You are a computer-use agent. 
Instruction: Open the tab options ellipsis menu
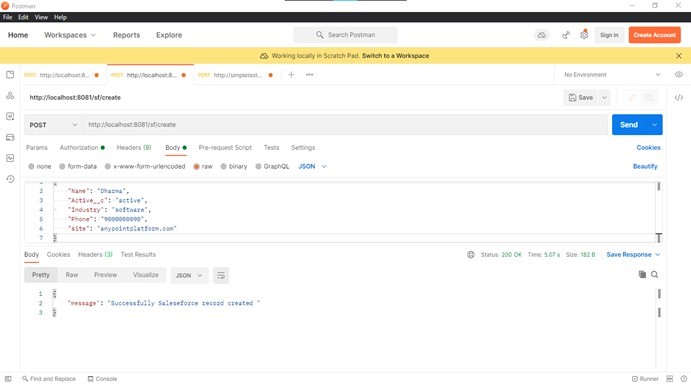point(309,74)
